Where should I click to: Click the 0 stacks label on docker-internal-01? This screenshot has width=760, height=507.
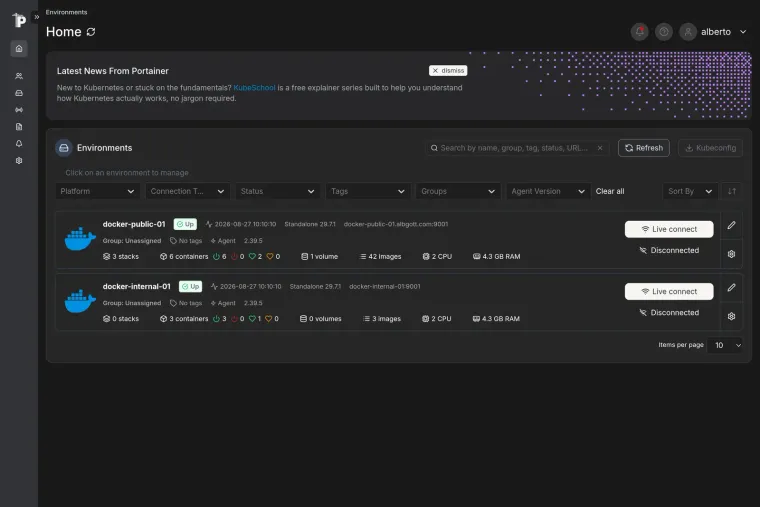click(121, 319)
